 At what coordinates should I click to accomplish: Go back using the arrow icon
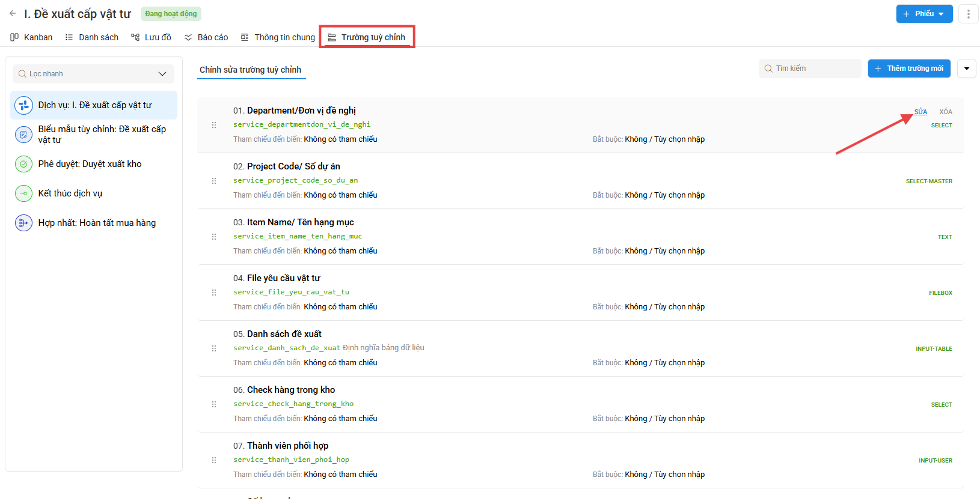point(13,13)
